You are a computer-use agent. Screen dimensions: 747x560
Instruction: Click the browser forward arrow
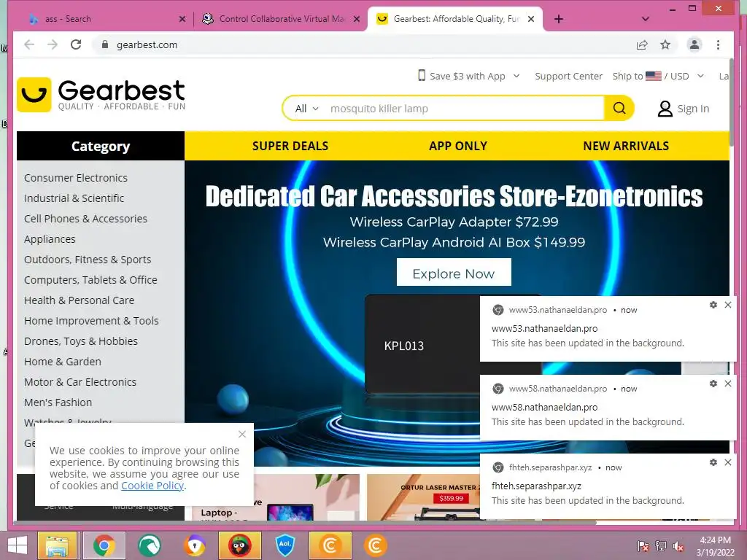[53, 44]
